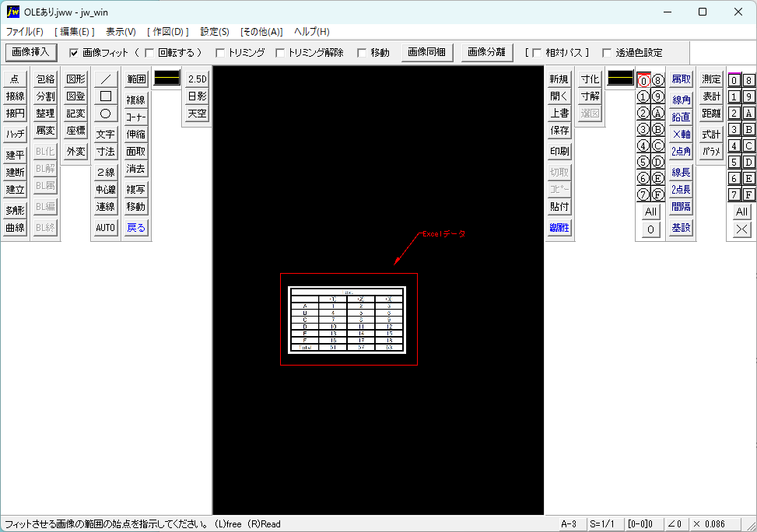The width and height of the screenshot is (757, 532).
Task: Open the 測定 measurement tool
Action: click(709, 78)
